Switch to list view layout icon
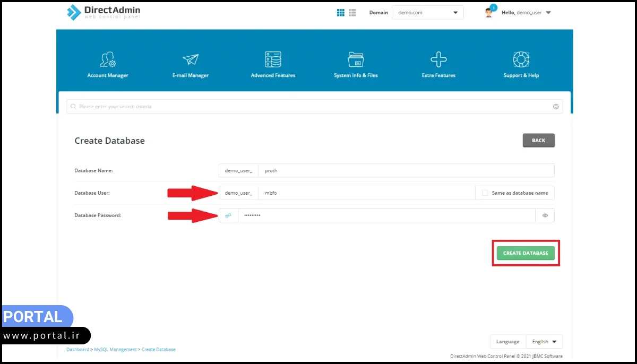The height and width of the screenshot is (364, 637). click(352, 13)
